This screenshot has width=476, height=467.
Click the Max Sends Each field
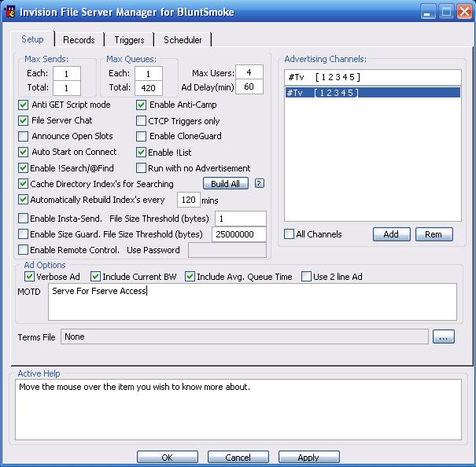[x=67, y=74]
